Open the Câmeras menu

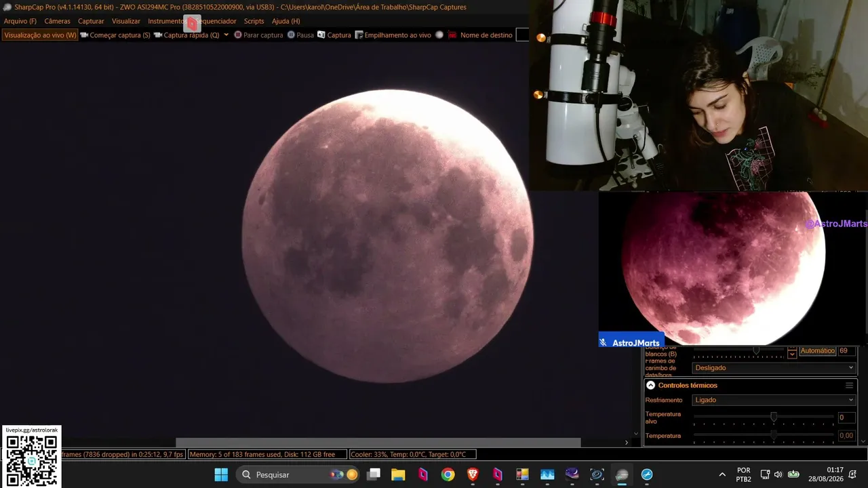[58, 21]
